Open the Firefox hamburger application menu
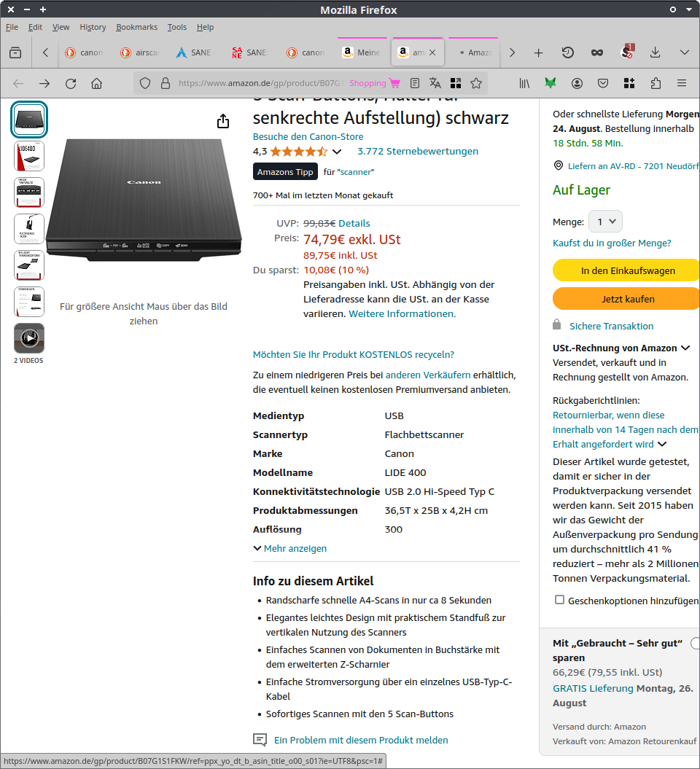The width and height of the screenshot is (700, 769). coord(682,83)
